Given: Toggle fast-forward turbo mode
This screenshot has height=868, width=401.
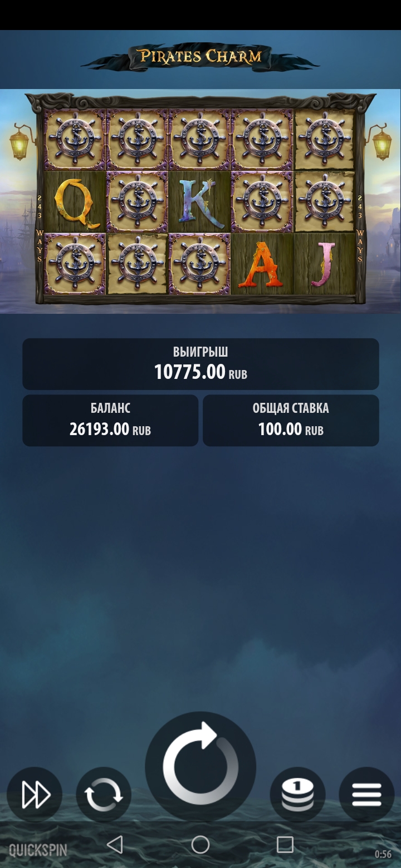Looking at the screenshot, I should point(35,795).
